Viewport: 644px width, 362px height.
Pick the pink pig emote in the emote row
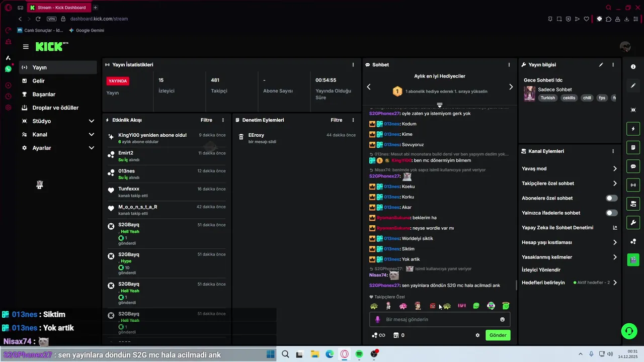[x=403, y=306]
